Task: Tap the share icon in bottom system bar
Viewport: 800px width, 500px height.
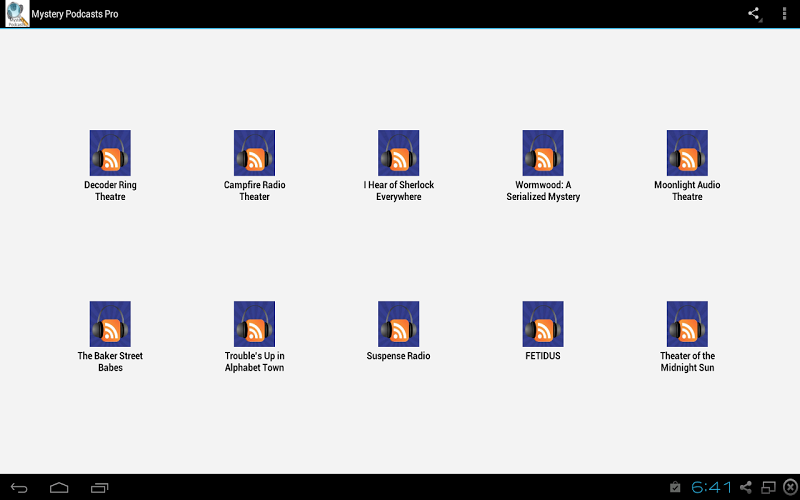Action: [746, 487]
